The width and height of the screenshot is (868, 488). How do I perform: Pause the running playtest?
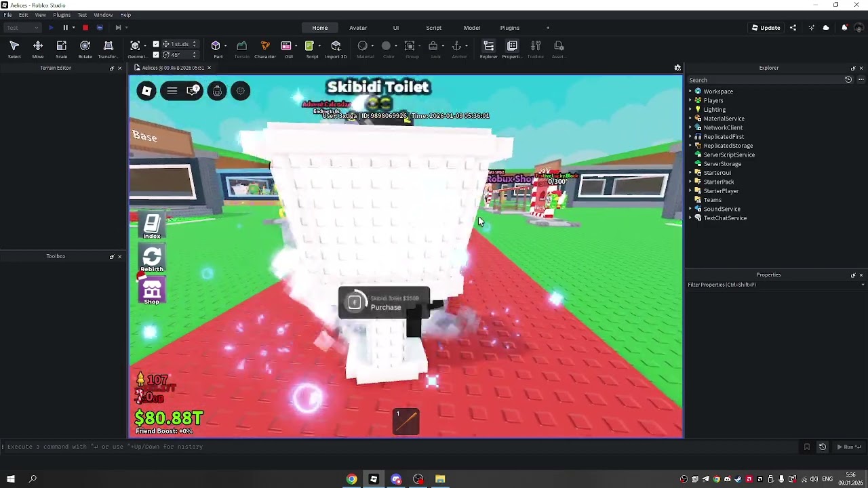[x=66, y=28]
